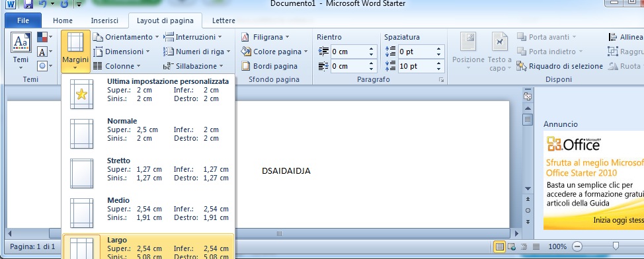The width and height of the screenshot is (644, 259).
Task: Click the horizontal scrollbar right arrow
Action: (x=516, y=233)
